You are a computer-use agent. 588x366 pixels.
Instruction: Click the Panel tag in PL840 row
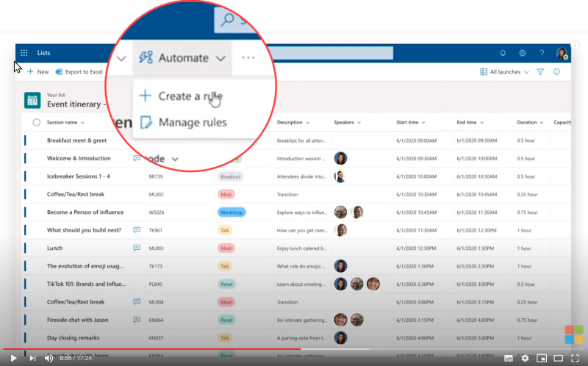pos(226,284)
